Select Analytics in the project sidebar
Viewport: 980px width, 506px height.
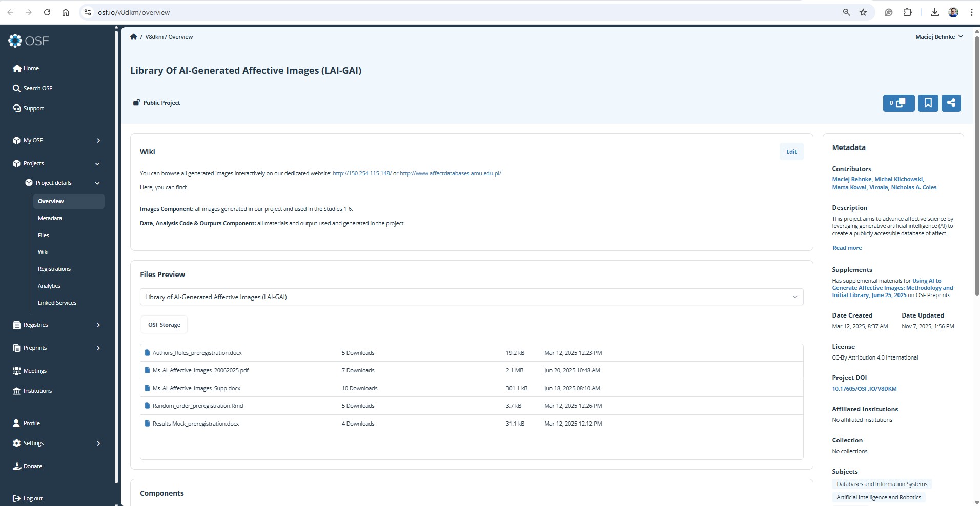coord(49,286)
